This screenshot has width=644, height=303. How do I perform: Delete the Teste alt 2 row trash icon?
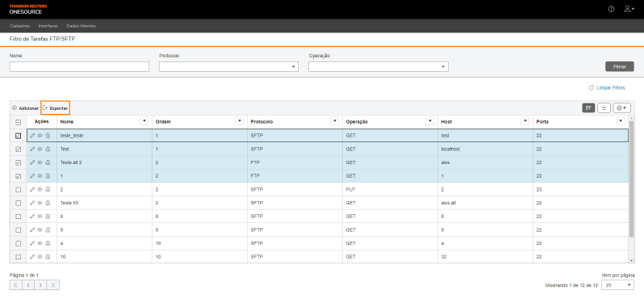tap(48, 162)
